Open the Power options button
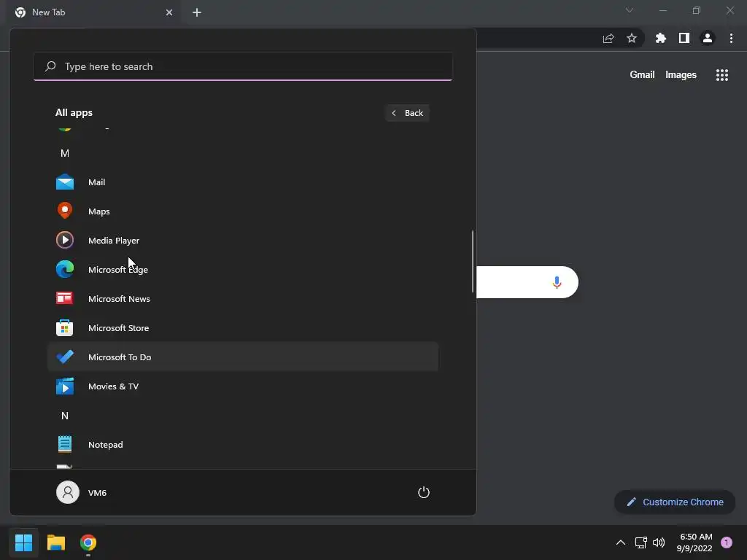Screen dimensions: 747x560 click(424, 492)
